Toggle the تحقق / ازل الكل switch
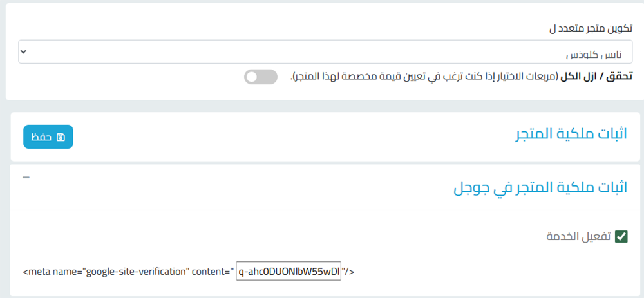Image resolution: width=644 pixels, height=298 pixels. [x=260, y=78]
